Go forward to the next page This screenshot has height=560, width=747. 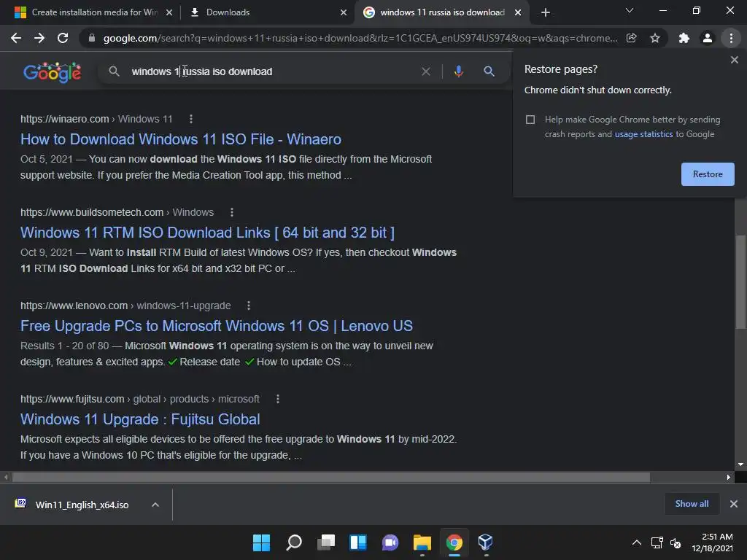point(39,38)
